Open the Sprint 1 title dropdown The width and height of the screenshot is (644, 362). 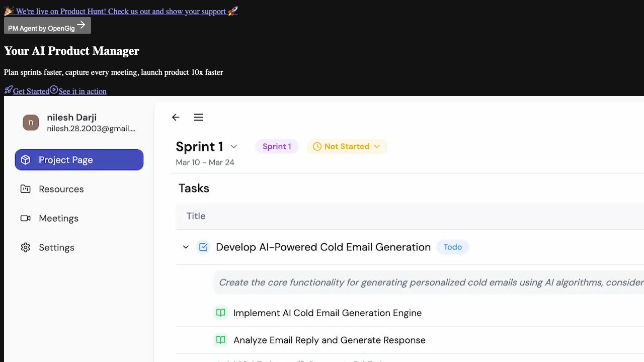[x=233, y=146]
